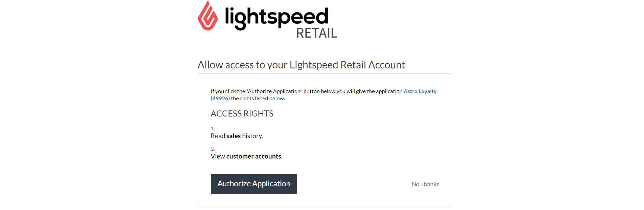Click the (49926) application ID link
Viewport: 644px width, 210px height.
[220, 99]
